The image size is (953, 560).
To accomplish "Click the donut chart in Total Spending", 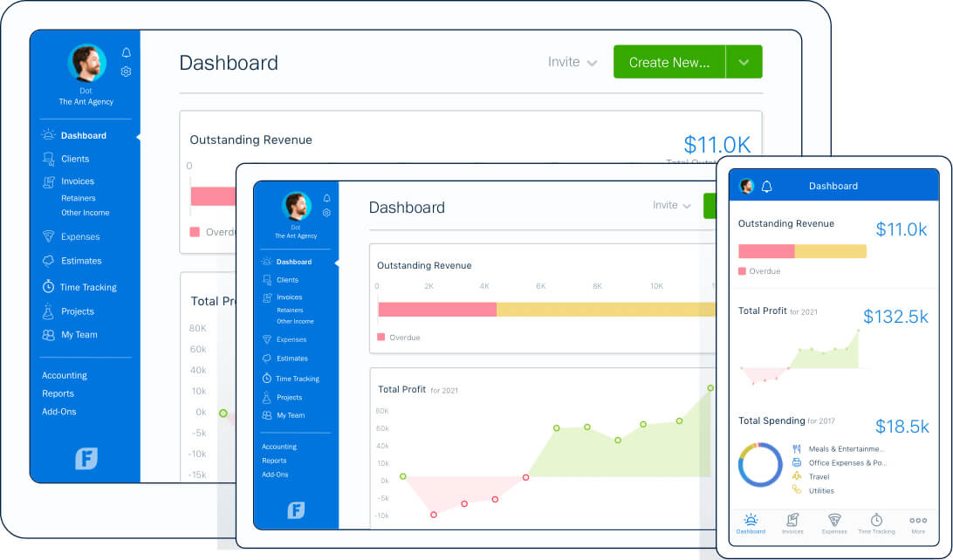I will pyautogui.click(x=759, y=464).
